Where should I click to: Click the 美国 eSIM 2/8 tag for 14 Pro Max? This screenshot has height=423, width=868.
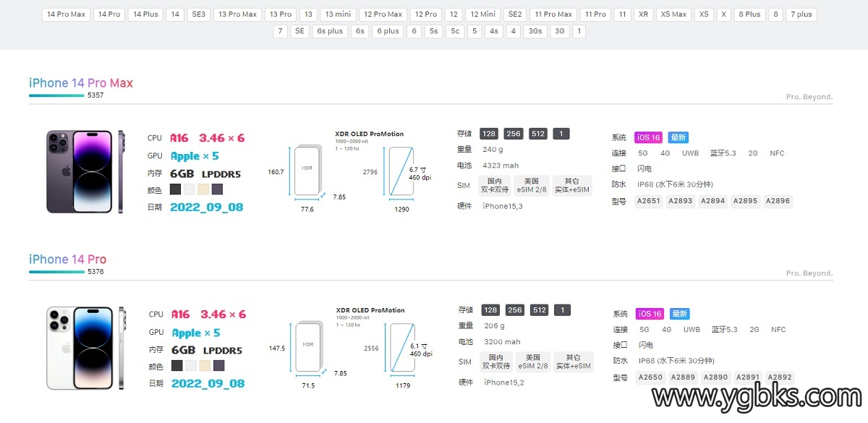532,185
